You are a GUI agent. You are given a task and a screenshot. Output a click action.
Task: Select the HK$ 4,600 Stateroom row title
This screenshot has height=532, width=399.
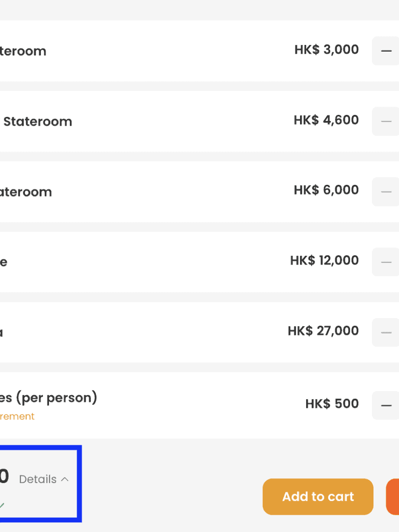pos(37,122)
